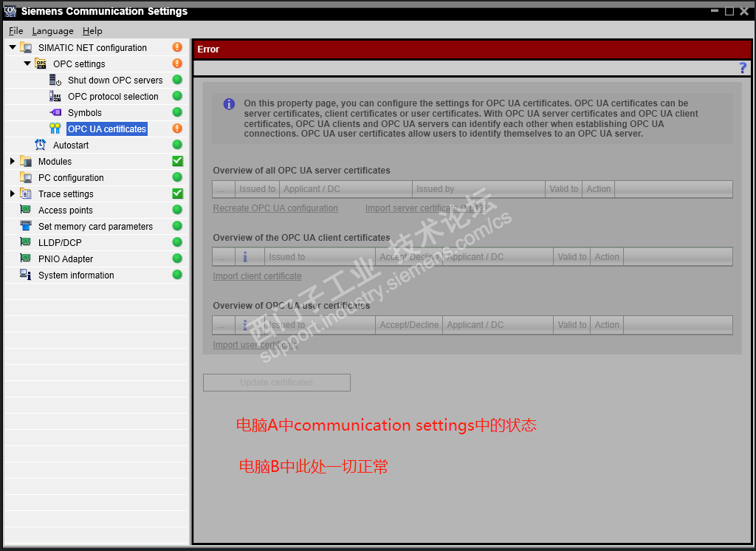
Task: Click Valid to header in server certificates table
Action: pos(563,189)
